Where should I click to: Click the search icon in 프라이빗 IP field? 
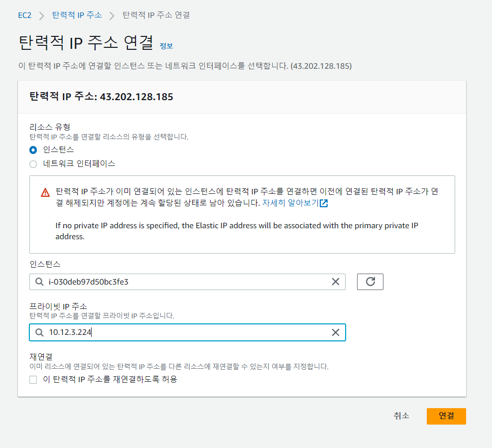coord(39,332)
